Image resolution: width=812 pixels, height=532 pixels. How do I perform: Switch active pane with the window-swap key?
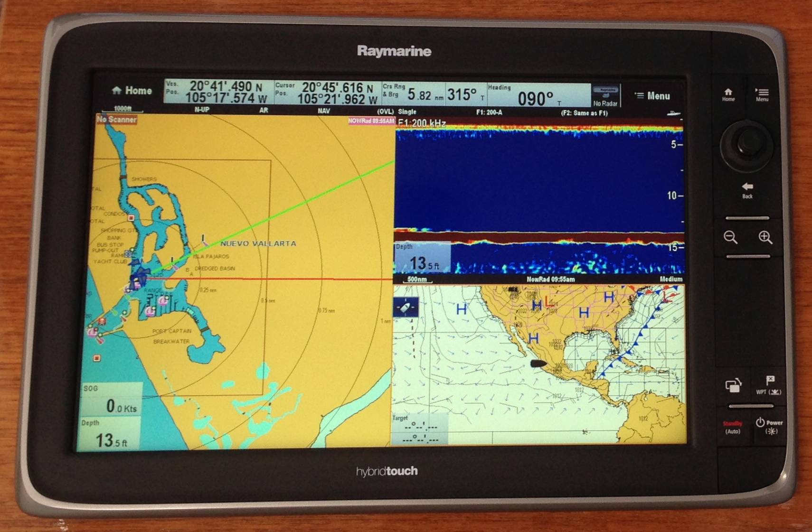coord(733,385)
